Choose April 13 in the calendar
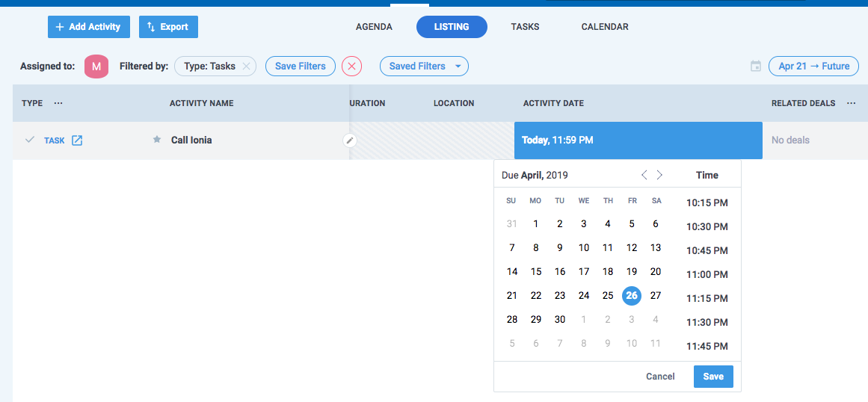This screenshot has height=402, width=868. click(656, 248)
